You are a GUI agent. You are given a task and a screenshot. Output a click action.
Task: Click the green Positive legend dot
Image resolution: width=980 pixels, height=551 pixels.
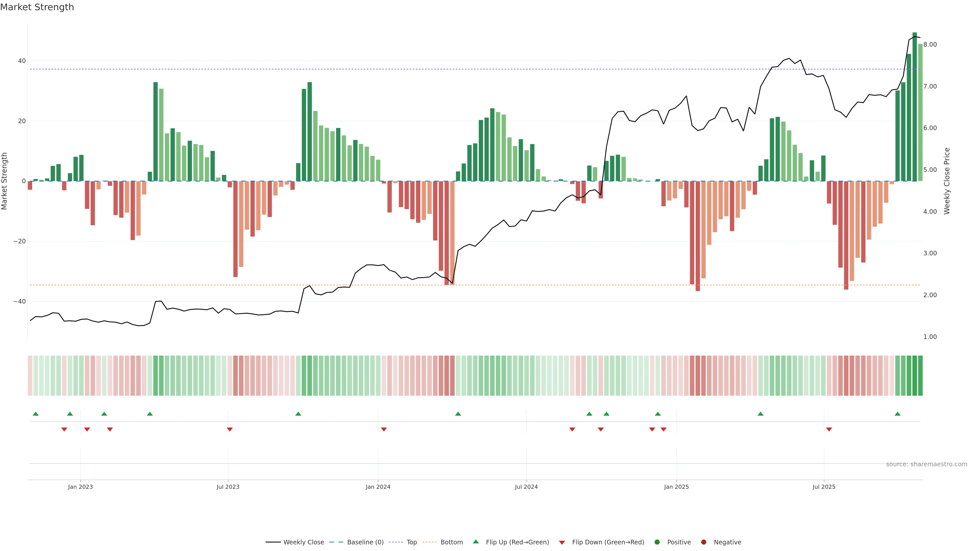click(x=657, y=542)
